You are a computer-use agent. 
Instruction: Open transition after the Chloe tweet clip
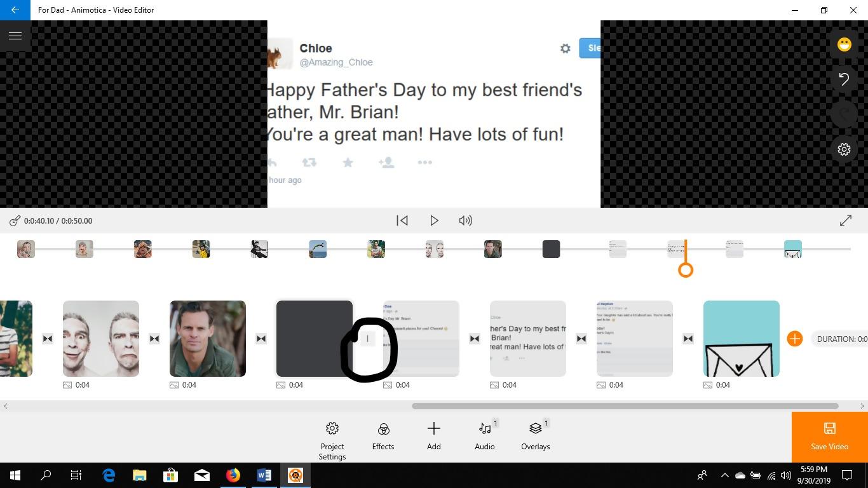[x=581, y=339]
